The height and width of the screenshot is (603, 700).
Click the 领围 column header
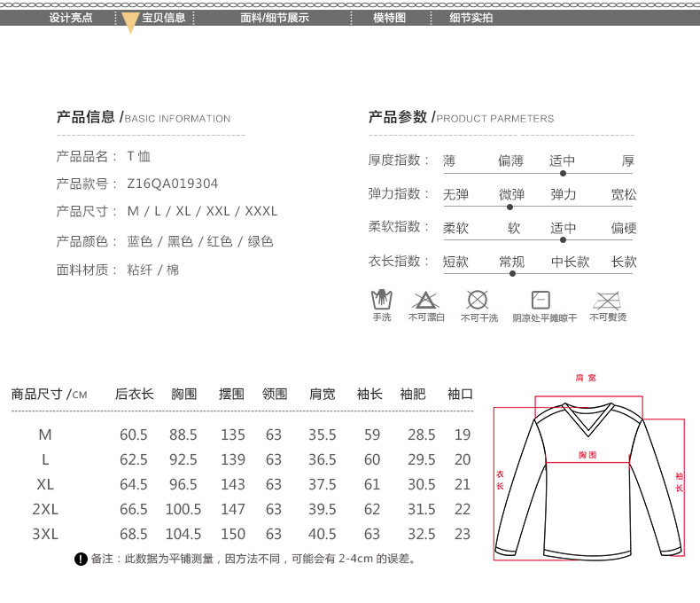click(x=275, y=394)
